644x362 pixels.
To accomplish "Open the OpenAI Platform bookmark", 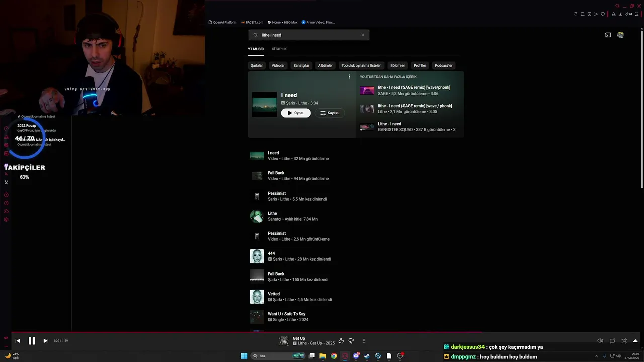I will 222,22.
